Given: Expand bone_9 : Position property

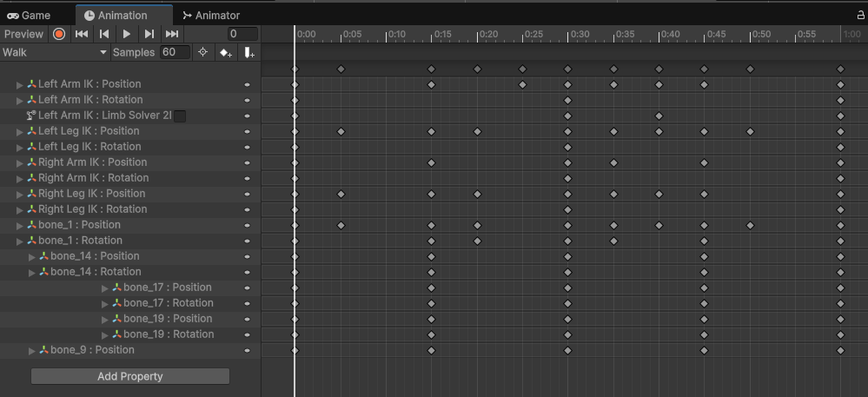Looking at the screenshot, I should pyautogui.click(x=32, y=350).
